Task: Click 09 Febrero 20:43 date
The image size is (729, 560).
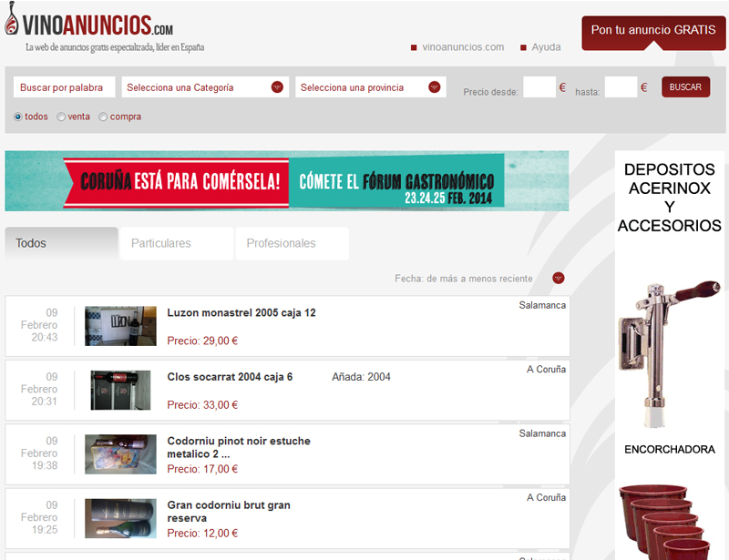Action: (39, 325)
